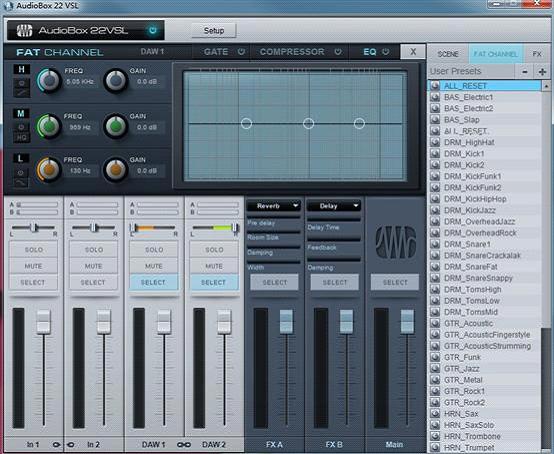Solo the In 1 channel
Image resolution: width=554 pixels, height=454 pixels.
click(x=34, y=249)
